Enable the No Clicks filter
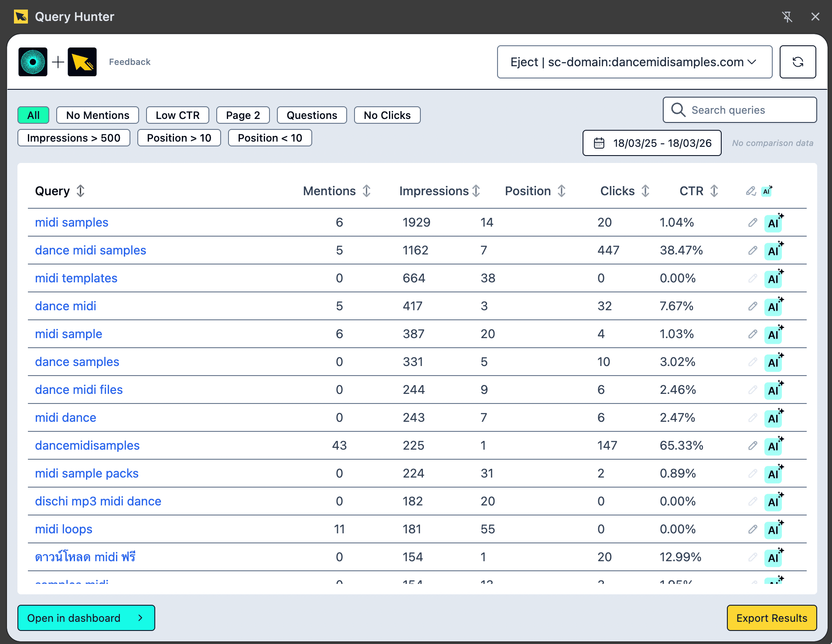 click(387, 115)
